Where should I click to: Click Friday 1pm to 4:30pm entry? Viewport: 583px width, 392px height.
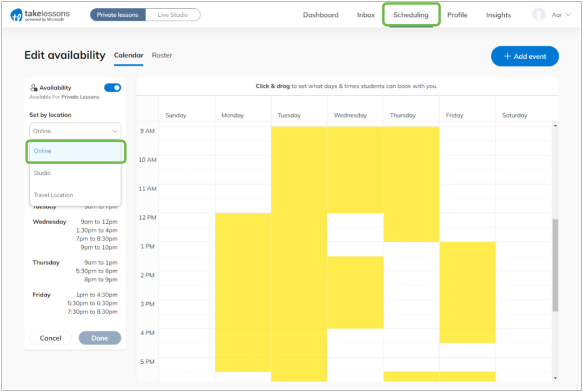[x=97, y=295]
